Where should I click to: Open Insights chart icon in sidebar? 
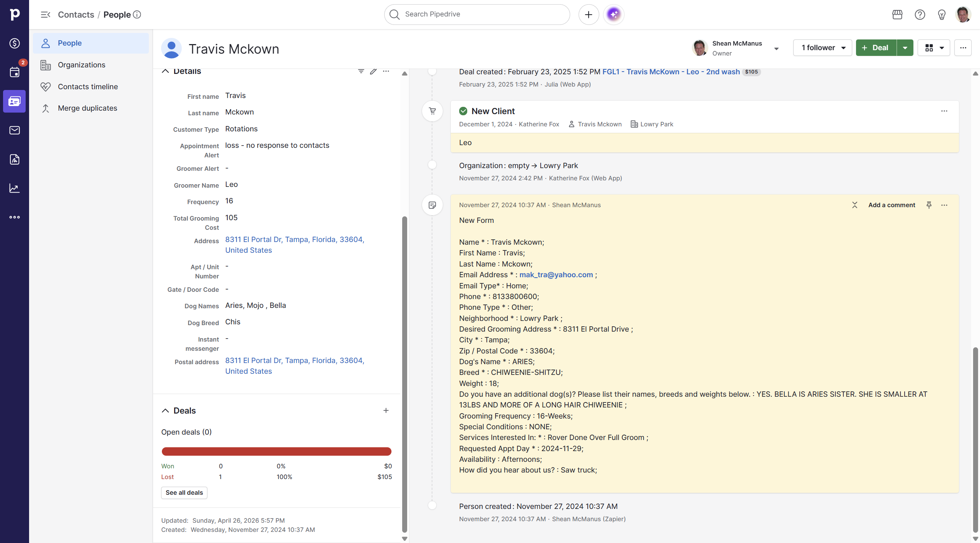click(x=15, y=188)
